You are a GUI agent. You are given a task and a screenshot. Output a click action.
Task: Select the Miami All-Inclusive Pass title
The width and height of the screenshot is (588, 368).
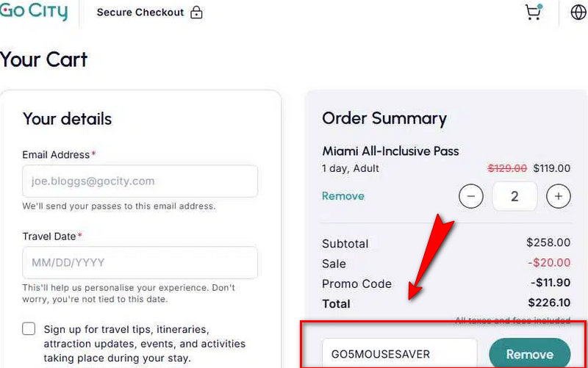[390, 151]
